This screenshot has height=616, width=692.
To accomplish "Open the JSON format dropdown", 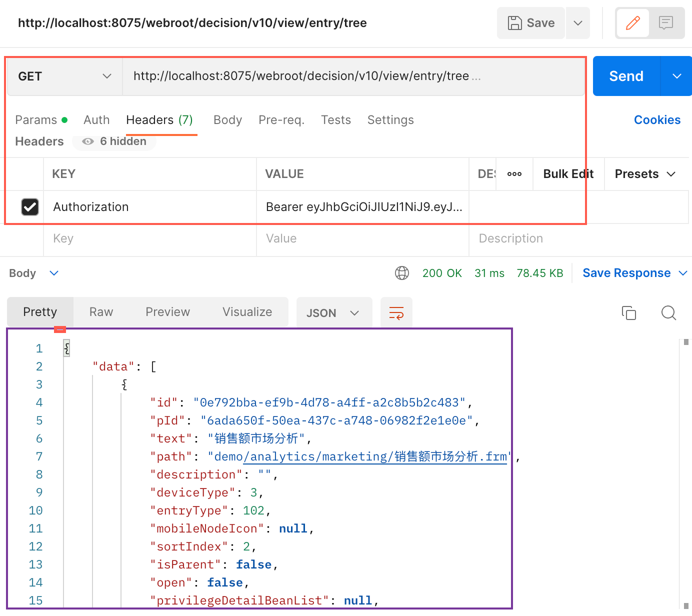I will click(333, 313).
